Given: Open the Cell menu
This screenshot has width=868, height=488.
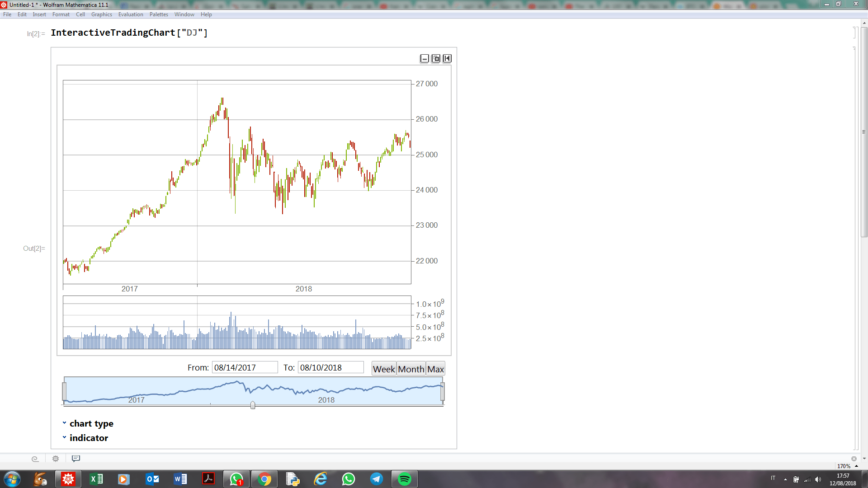Looking at the screenshot, I should point(80,14).
